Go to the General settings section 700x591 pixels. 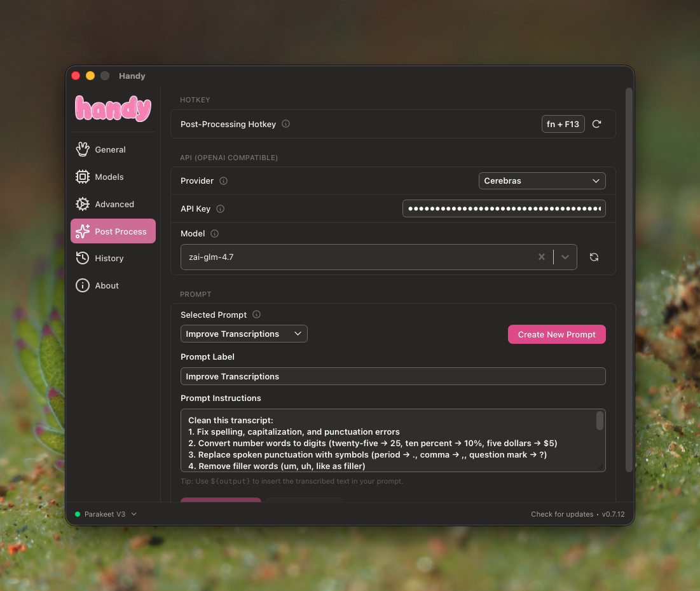tap(110, 149)
